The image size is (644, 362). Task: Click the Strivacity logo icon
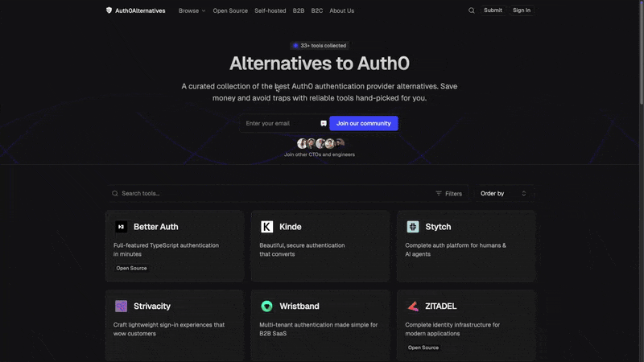122,306
